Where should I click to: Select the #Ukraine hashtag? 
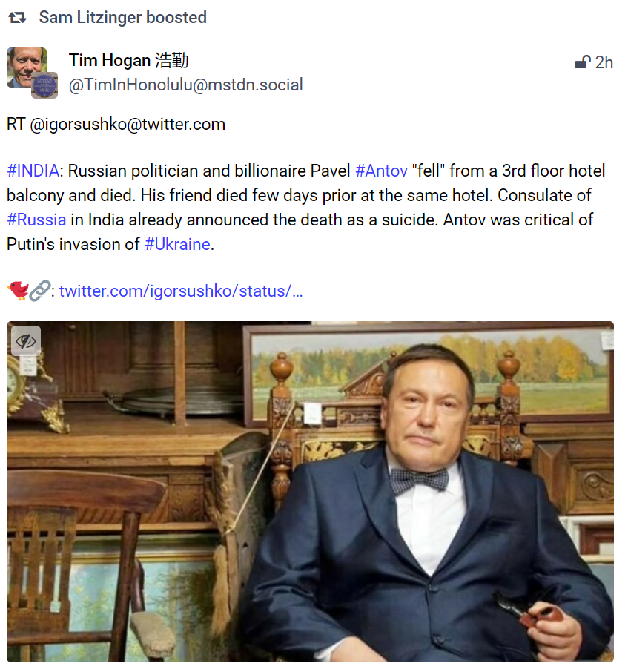[177, 244]
